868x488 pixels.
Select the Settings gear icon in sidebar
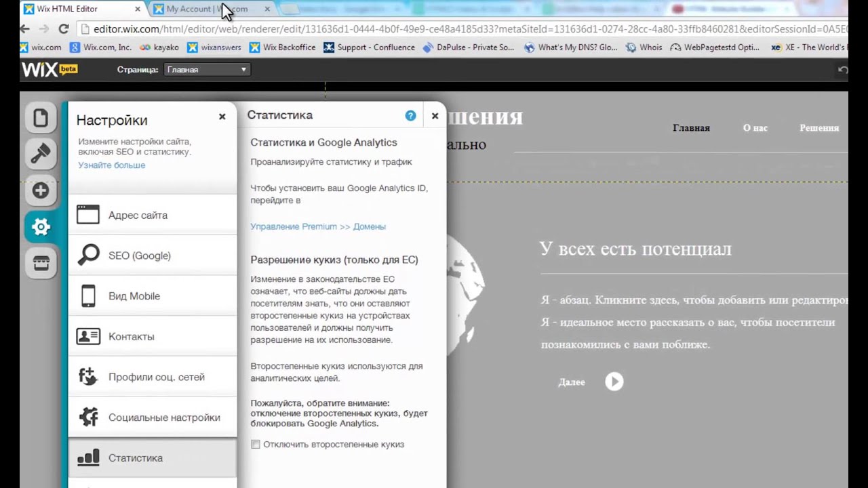click(41, 227)
